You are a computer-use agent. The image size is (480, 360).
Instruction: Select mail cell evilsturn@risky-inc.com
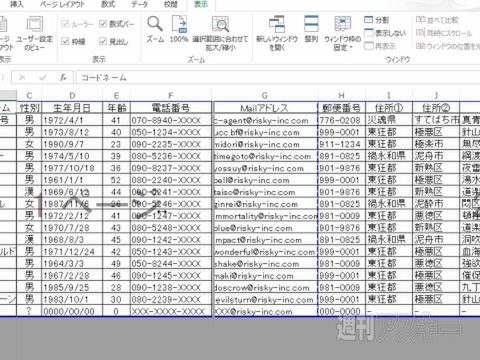click(x=265, y=300)
